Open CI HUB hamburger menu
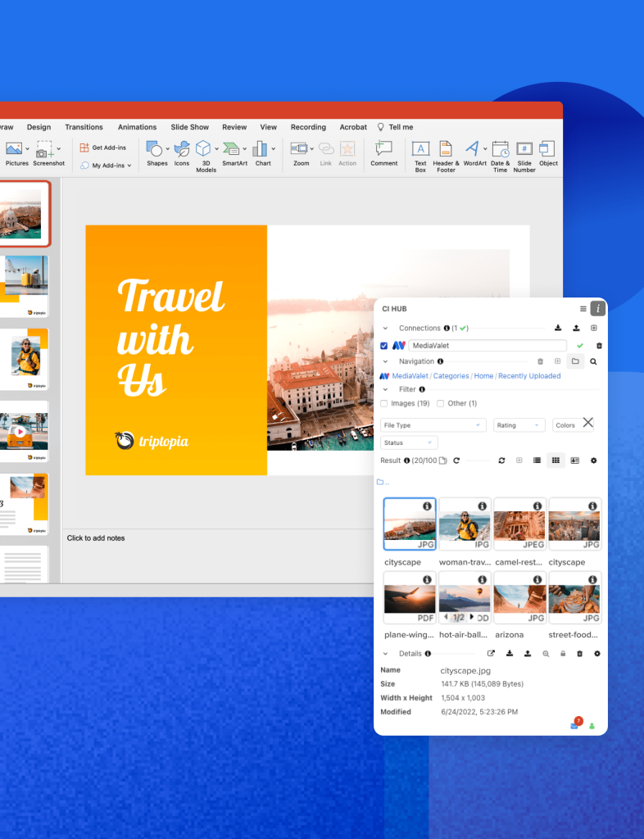This screenshot has width=644, height=839. (x=583, y=309)
